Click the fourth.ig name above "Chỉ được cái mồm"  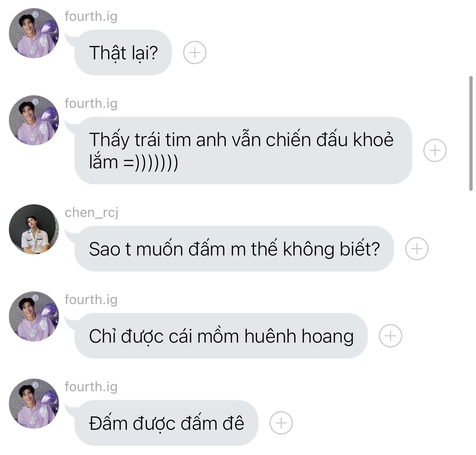coord(91,300)
